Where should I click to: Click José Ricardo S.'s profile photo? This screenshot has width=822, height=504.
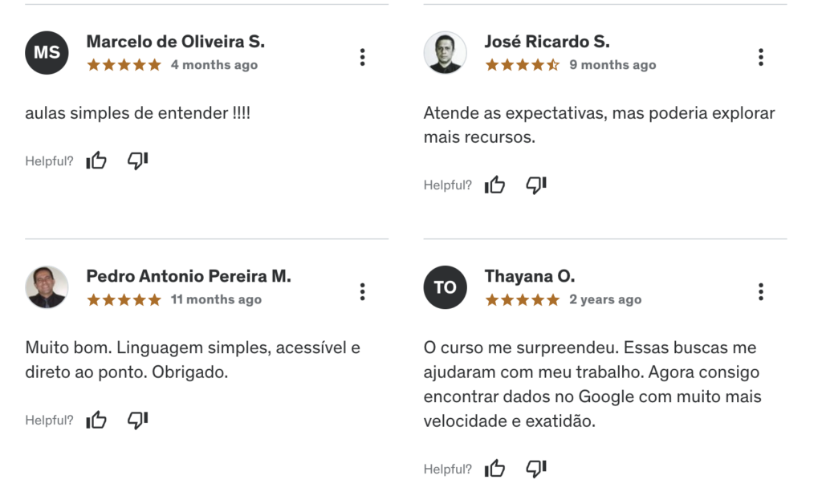tap(445, 52)
